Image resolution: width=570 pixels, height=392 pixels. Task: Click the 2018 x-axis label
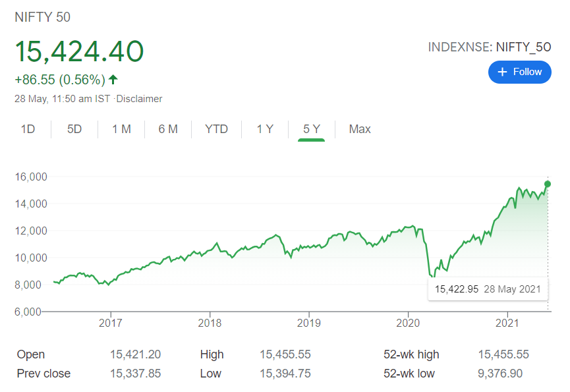pos(210,323)
